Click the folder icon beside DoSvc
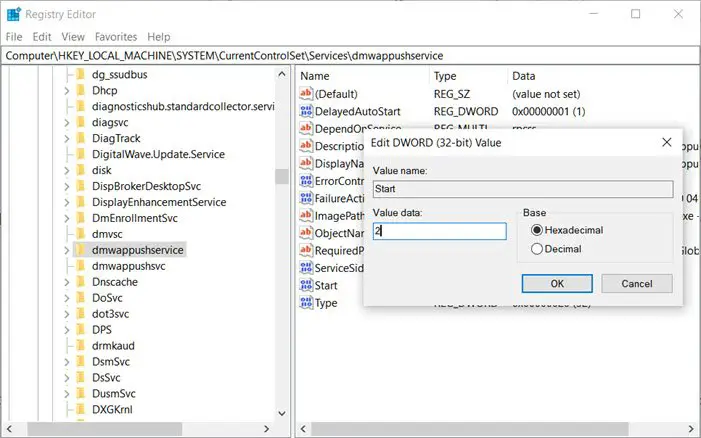 tap(80, 298)
